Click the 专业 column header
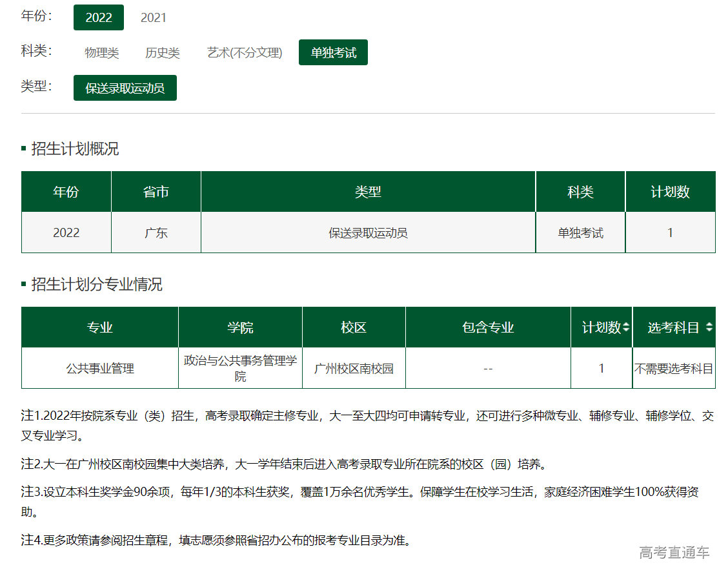728x578 pixels. 100,327
